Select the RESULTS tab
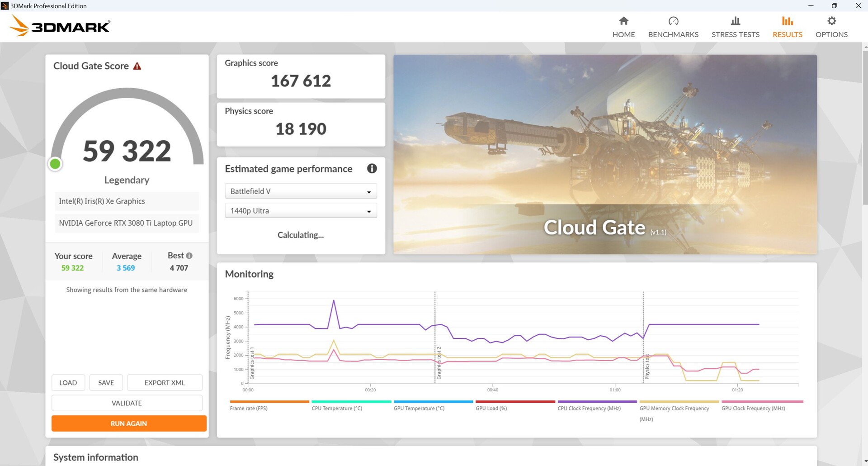Viewport: 868px width, 466px height. point(788,27)
